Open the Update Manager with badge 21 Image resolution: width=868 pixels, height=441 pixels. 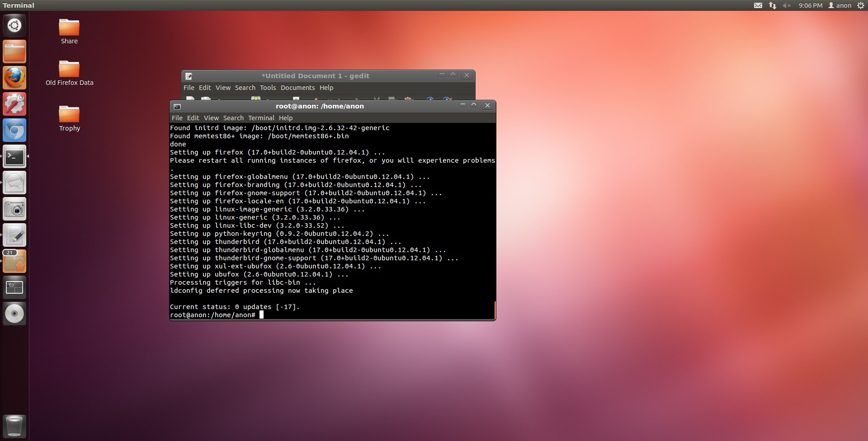14,262
